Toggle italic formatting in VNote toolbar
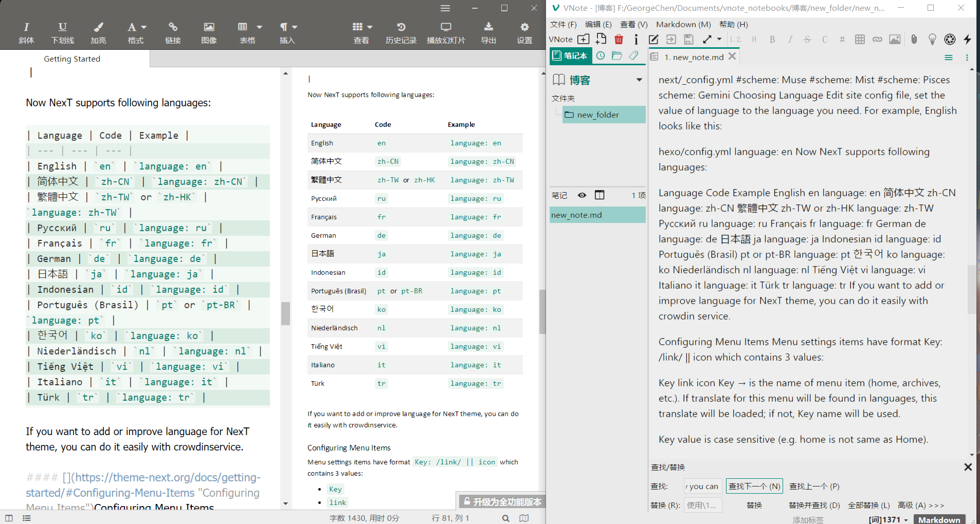The width and height of the screenshot is (980, 524). 790,39
